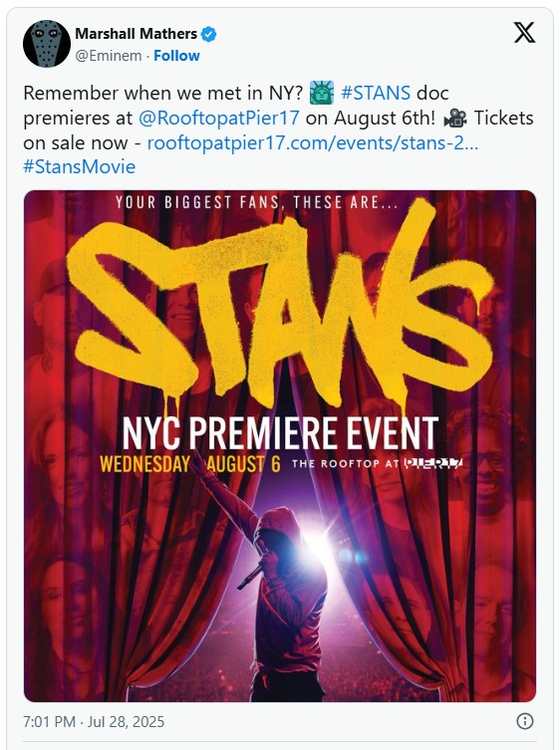Open the #STANS hashtag
This screenshot has width=560, height=750.
[x=376, y=93]
